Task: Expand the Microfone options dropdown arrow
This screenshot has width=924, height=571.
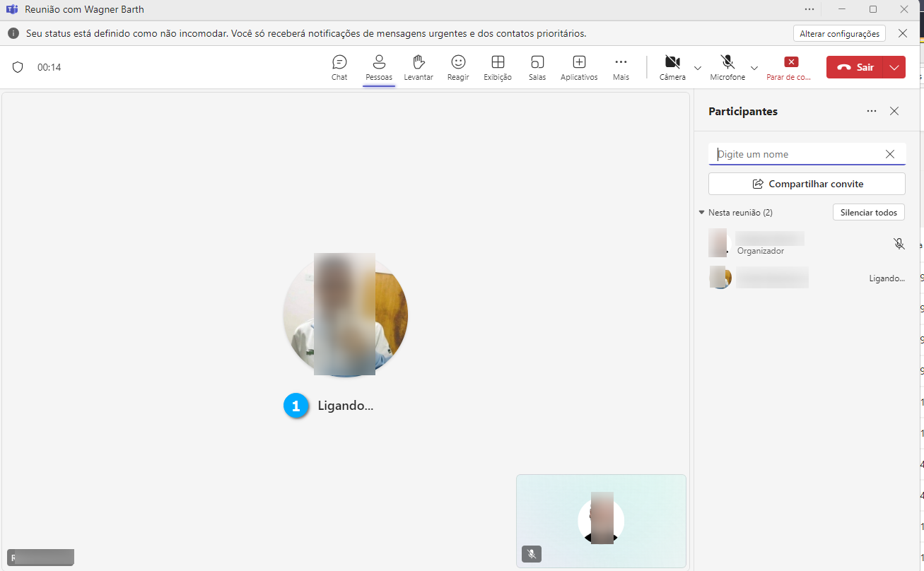Action: 754,68
